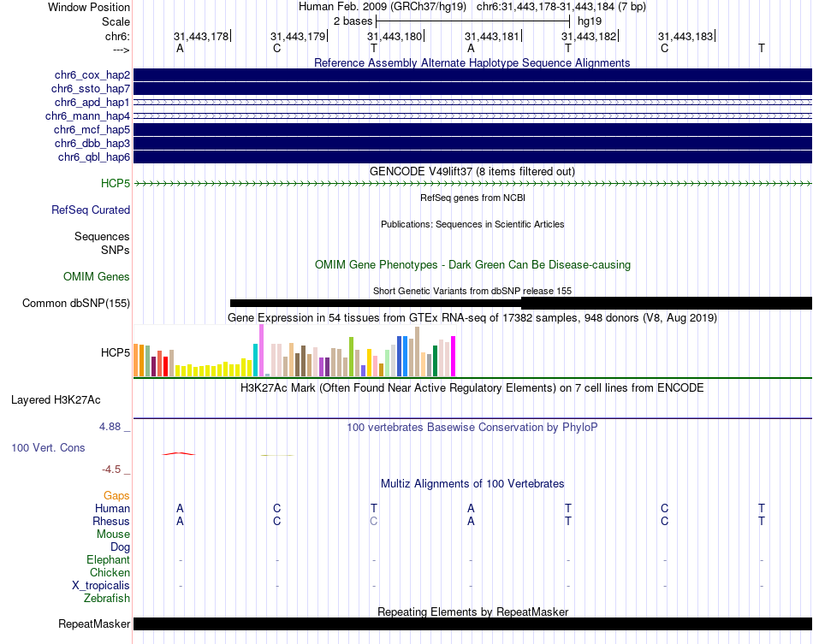The image size is (813, 644).
Task: Click the green HCP5 GENCODE gene label
Action: point(116,183)
